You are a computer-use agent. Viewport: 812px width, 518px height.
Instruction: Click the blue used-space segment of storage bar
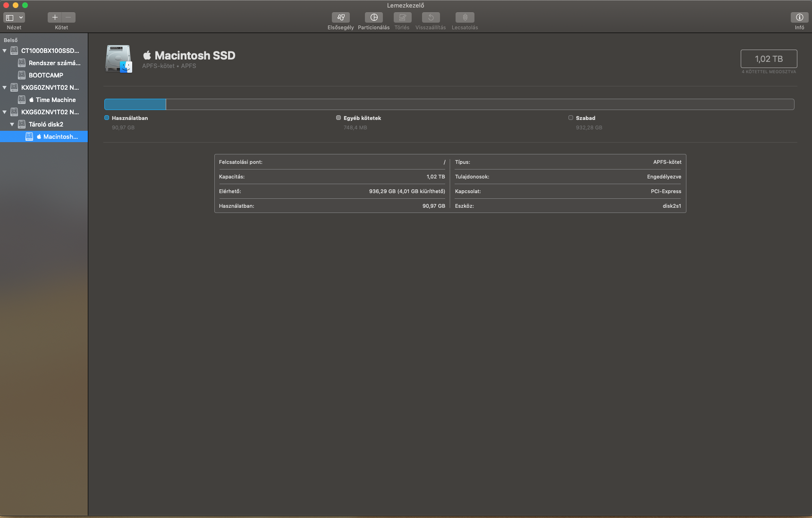pos(135,104)
